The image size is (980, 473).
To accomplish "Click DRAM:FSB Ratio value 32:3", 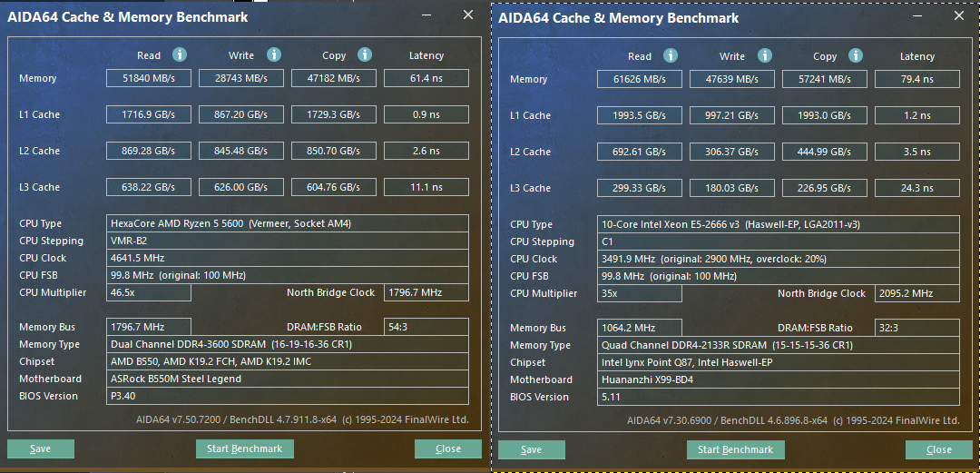I will pos(916,327).
